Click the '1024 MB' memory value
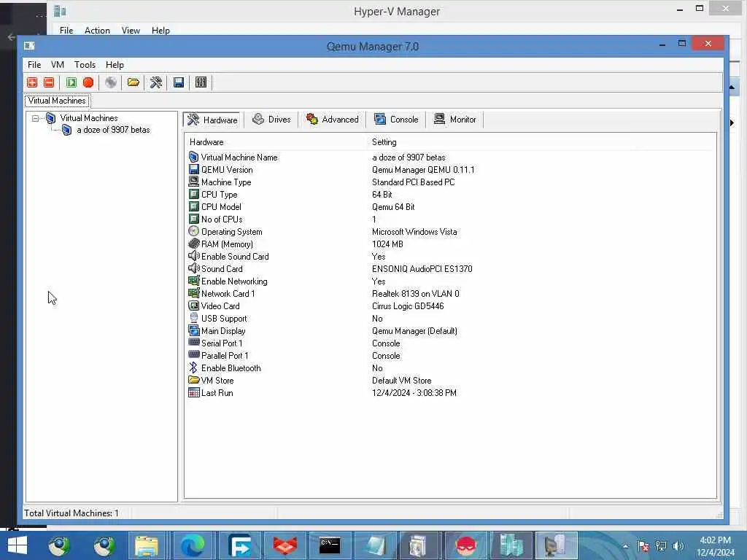The height and width of the screenshot is (560, 747). [x=387, y=244]
